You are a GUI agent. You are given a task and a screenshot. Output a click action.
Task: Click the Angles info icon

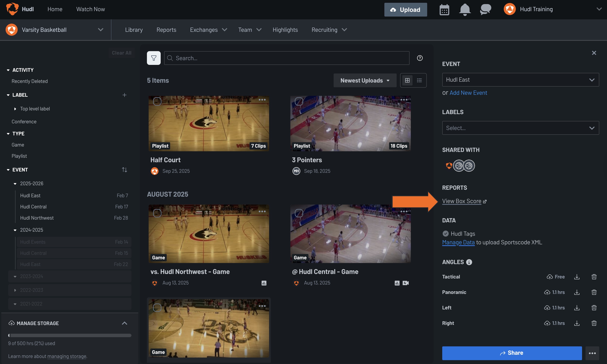[469, 262]
